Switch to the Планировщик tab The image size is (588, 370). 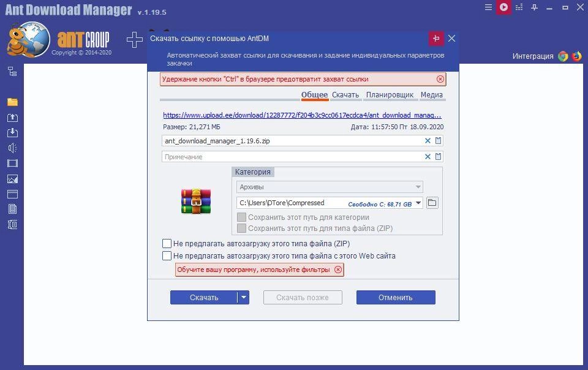[x=390, y=95]
